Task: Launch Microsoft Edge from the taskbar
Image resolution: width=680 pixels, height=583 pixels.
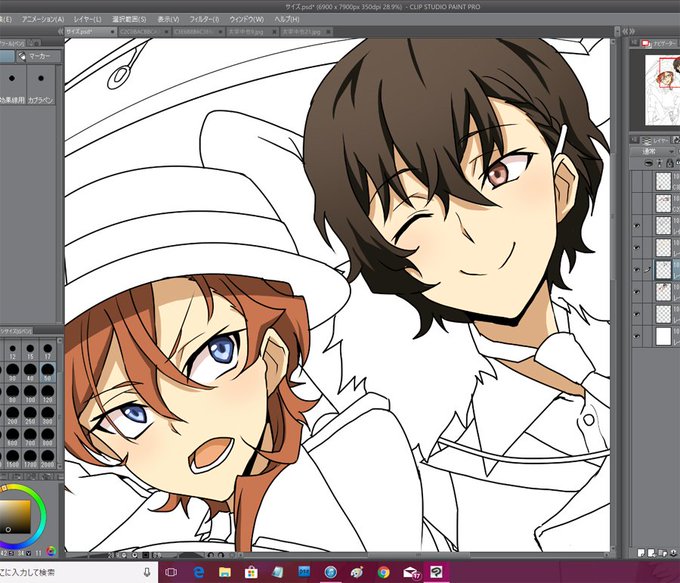Action: [198, 573]
